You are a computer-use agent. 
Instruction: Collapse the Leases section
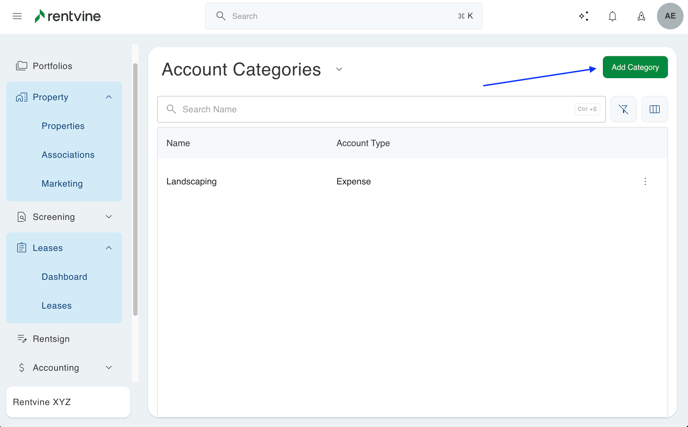coord(109,248)
